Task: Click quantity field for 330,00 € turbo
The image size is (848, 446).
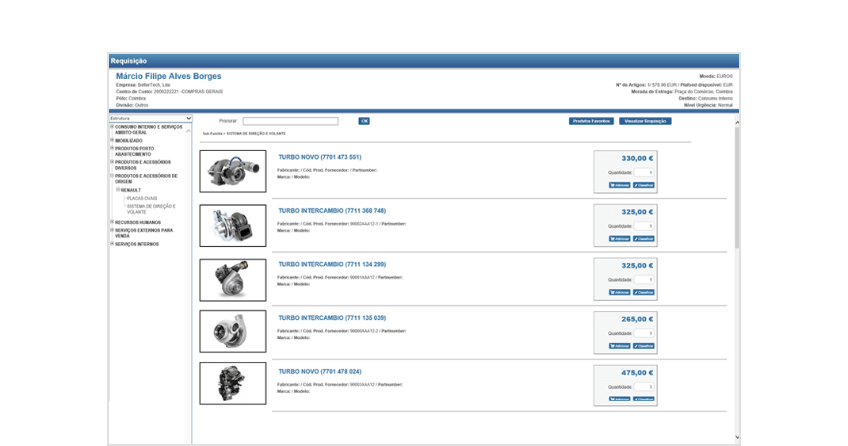Action: click(644, 172)
